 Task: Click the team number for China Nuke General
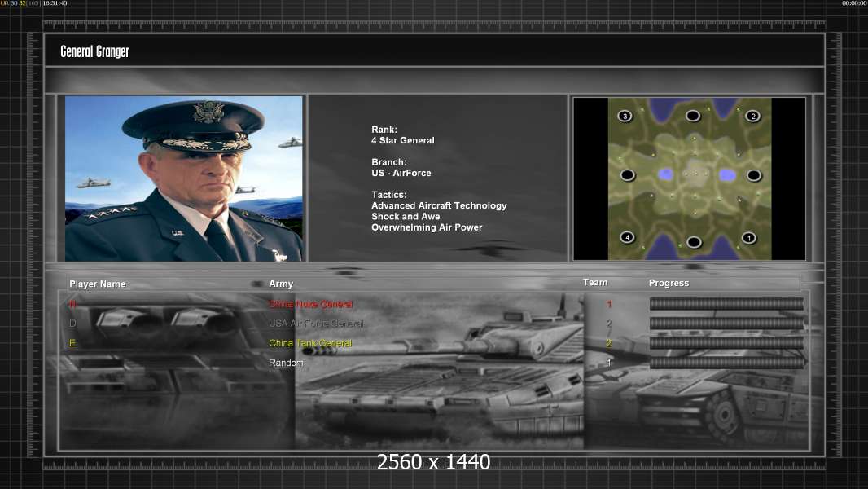609,304
